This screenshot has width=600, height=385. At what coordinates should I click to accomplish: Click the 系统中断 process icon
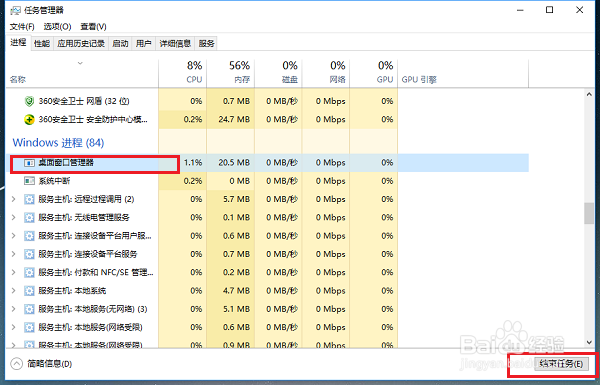(29, 181)
